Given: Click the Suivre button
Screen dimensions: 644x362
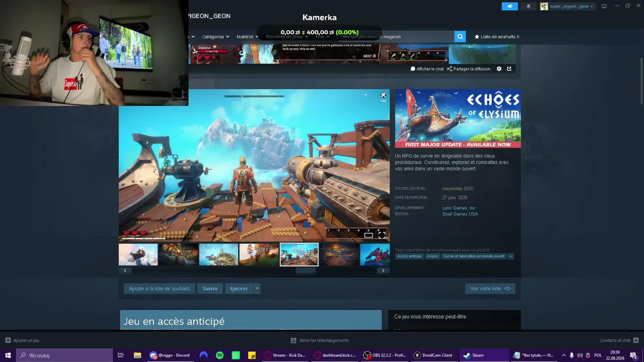Looking at the screenshot, I should pos(210,289).
